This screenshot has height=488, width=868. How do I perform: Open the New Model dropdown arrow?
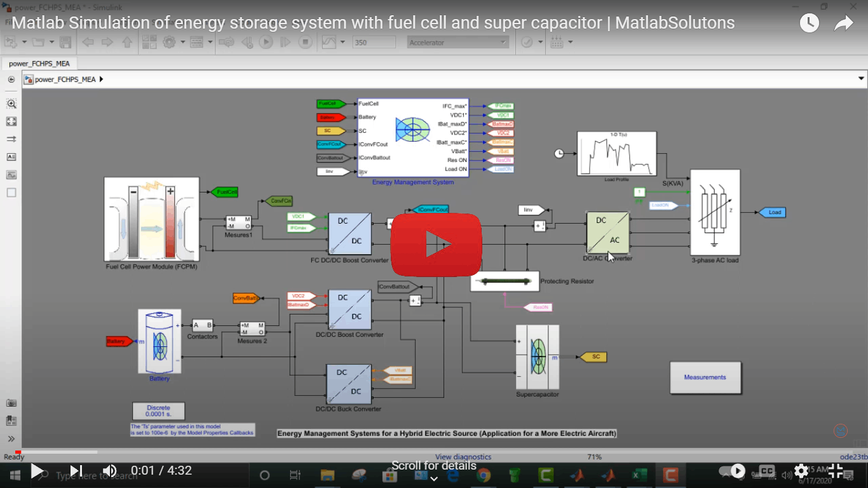[x=24, y=43]
